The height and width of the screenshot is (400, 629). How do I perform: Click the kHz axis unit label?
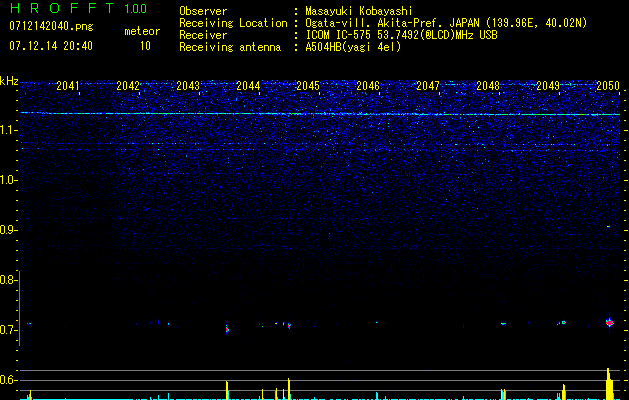(9, 81)
